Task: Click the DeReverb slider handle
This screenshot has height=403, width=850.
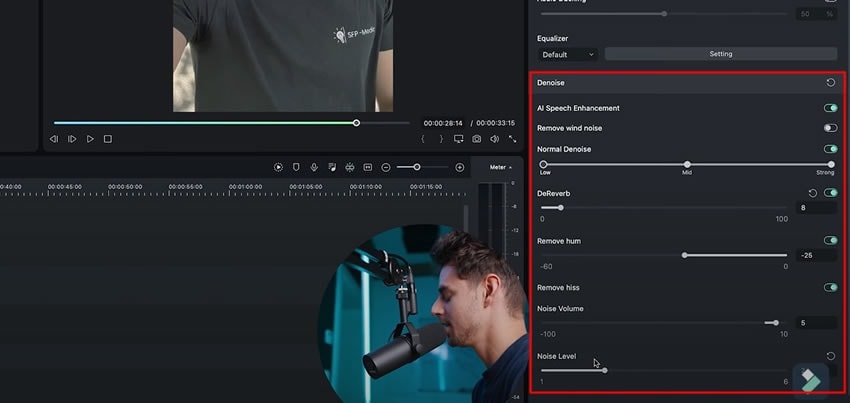Action: pyautogui.click(x=561, y=208)
